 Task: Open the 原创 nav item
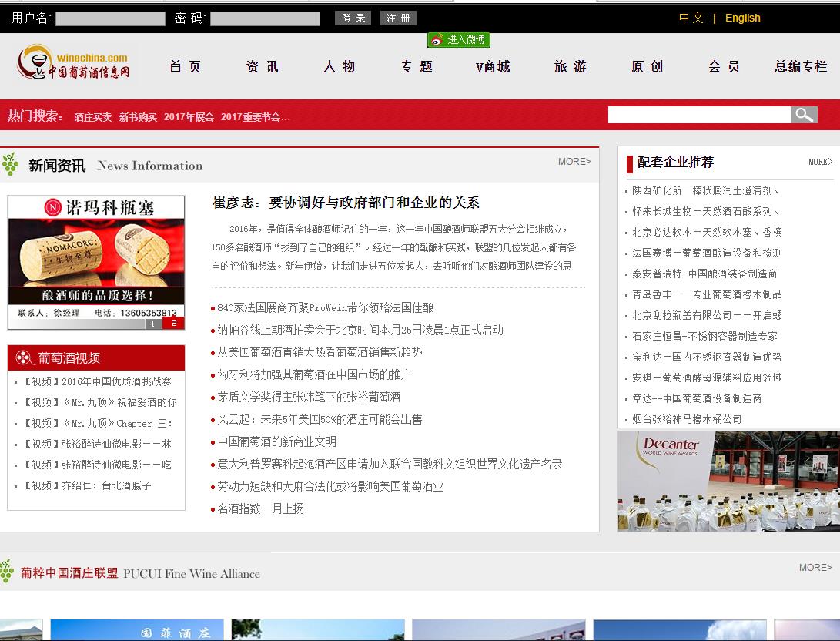648,66
